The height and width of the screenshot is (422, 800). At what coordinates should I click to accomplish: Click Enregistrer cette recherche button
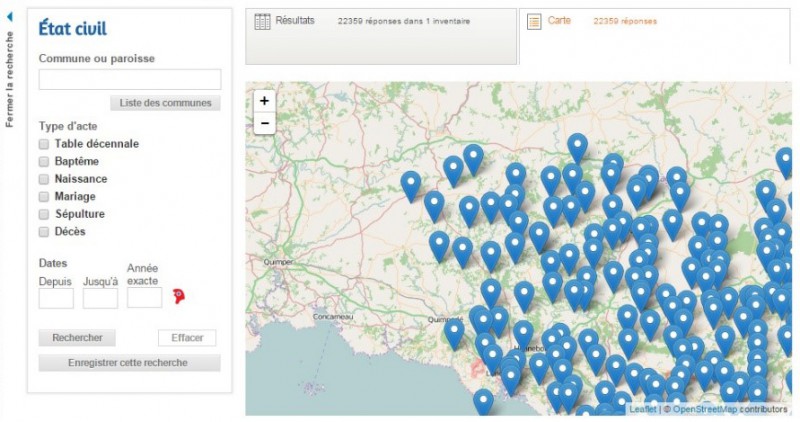[128, 362]
